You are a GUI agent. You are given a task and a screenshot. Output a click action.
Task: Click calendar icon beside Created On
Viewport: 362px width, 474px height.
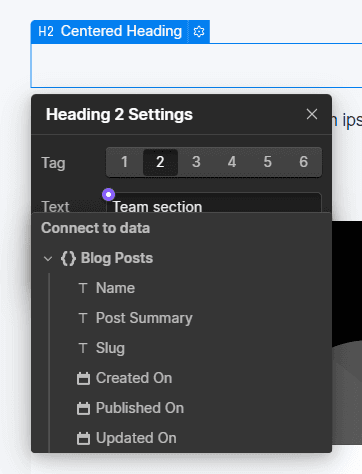coord(83,379)
